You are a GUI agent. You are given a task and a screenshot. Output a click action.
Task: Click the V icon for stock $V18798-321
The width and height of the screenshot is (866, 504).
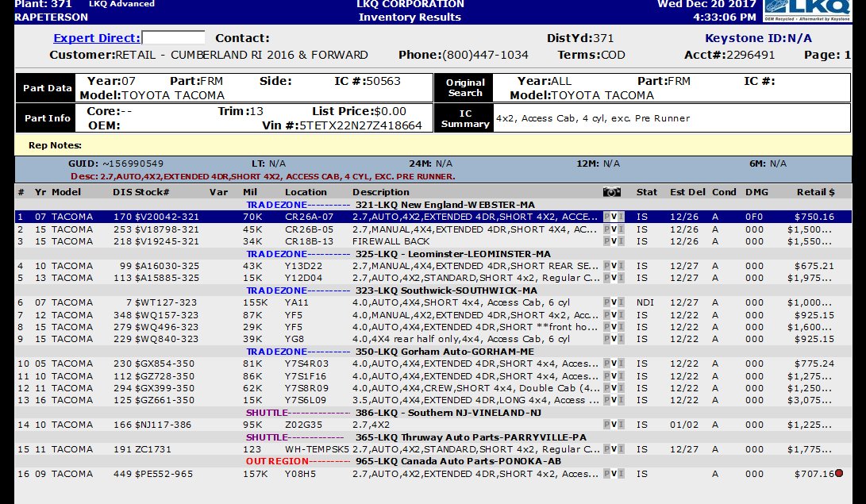[x=614, y=229]
